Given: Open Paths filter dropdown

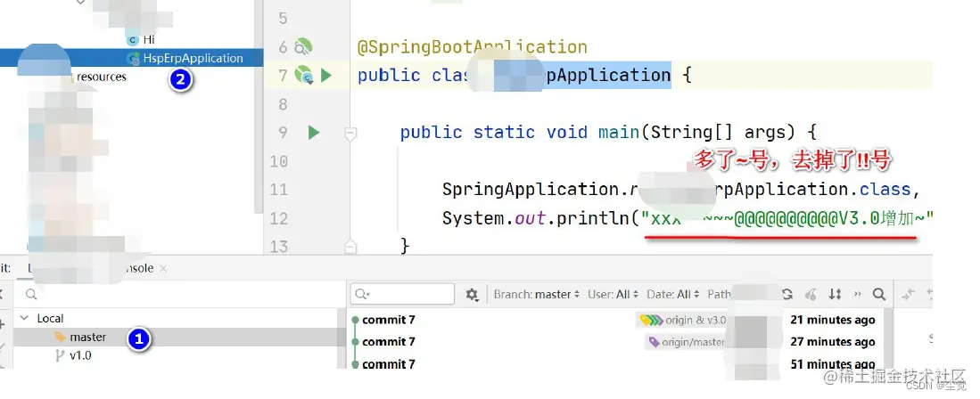Looking at the screenshot, I should 720,294.
